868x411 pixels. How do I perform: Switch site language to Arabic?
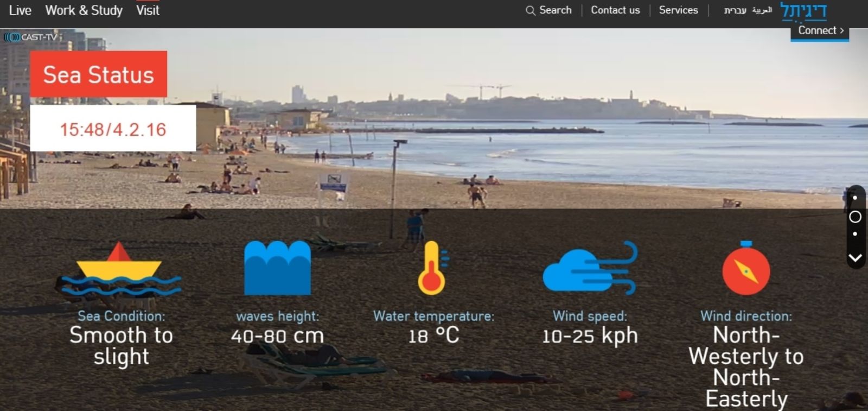click(762, 10)
